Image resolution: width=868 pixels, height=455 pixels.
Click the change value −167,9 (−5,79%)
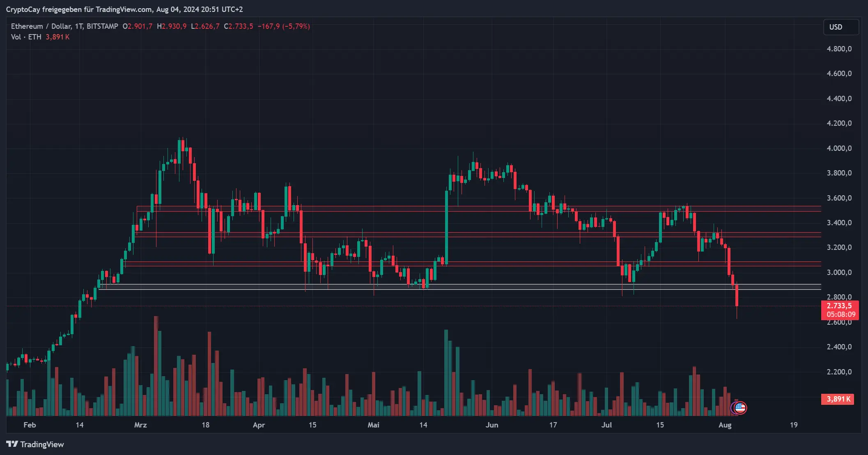point(284,26)
